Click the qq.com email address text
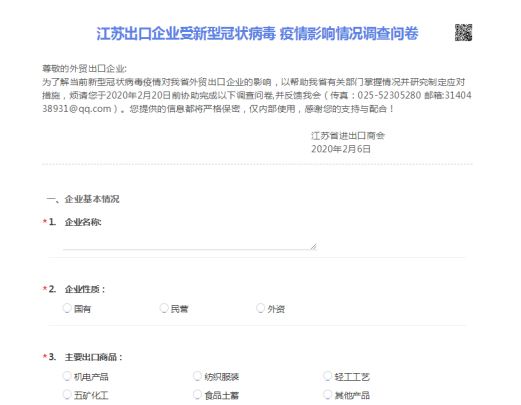The width and height of the screenshot is (521, 405). point(77,109)
